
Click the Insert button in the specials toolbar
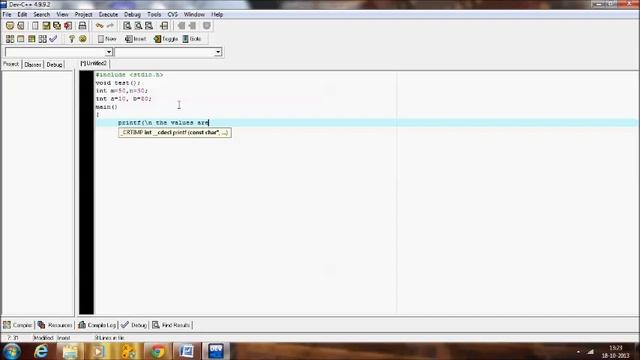136,39
